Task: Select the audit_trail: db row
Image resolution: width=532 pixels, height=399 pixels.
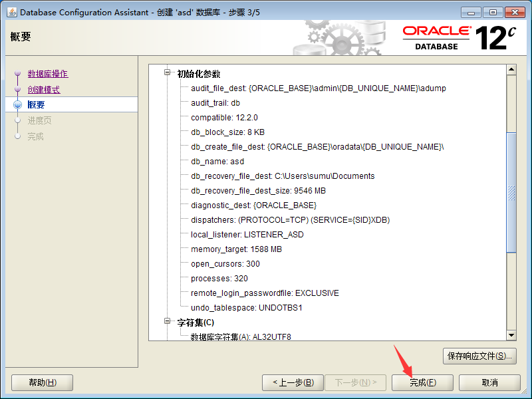Action: tap(215, 103)
